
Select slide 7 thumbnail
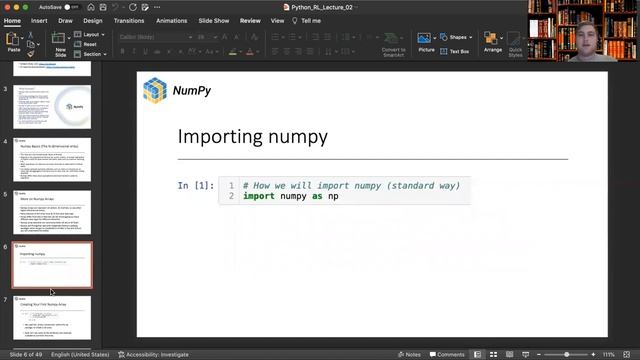[52, 318]
